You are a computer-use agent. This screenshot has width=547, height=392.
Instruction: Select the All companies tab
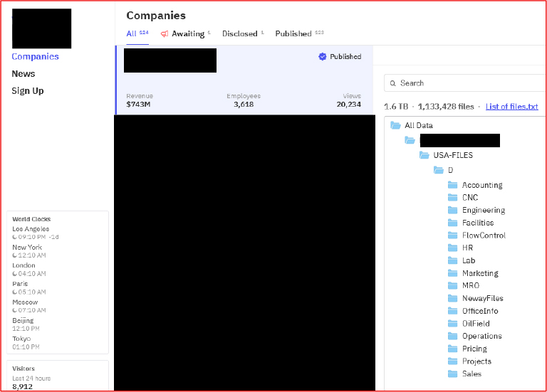pos(132,33)
